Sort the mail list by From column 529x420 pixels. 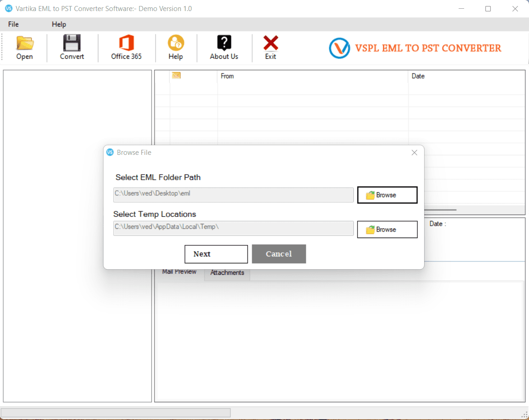(x=312, y=76)
